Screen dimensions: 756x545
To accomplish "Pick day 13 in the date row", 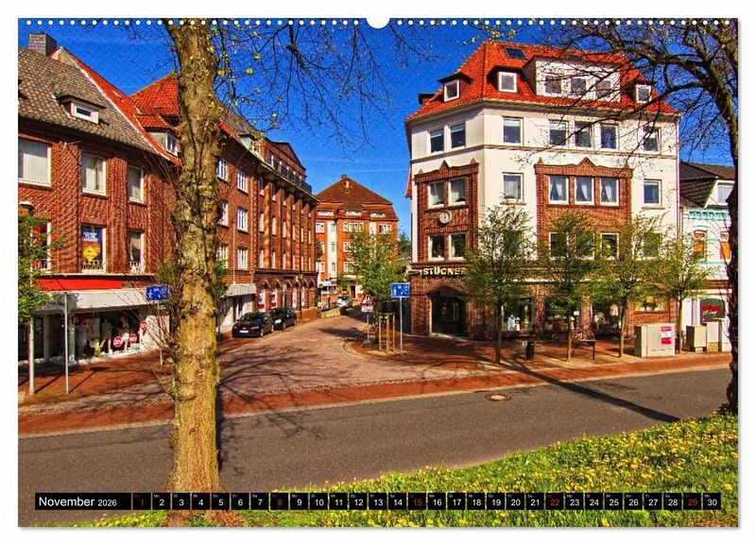I will 377,502.
